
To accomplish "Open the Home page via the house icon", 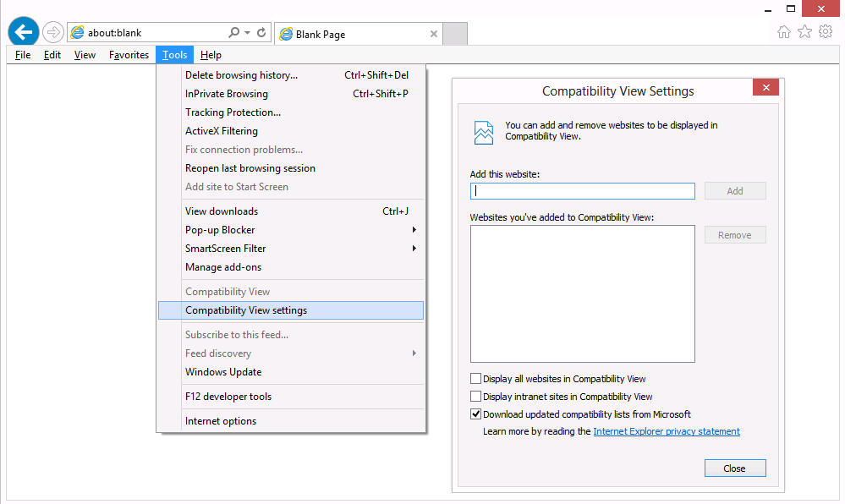I will click(785, 31).
